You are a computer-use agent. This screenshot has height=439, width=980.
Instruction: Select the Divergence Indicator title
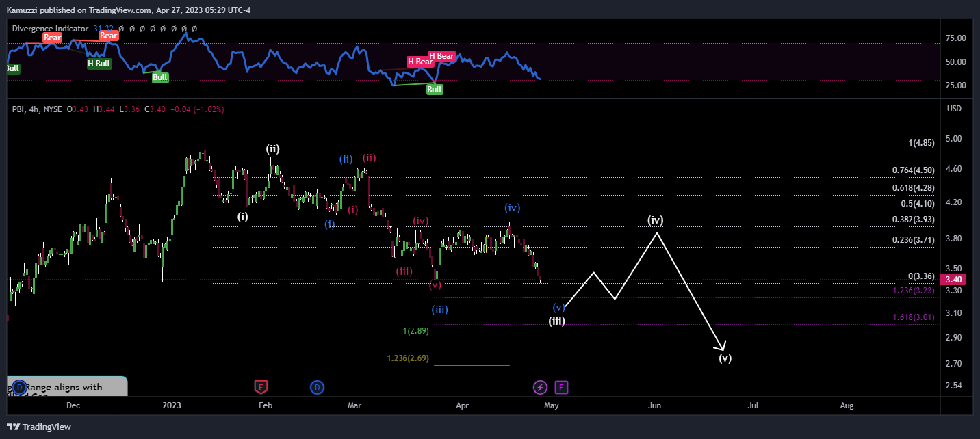[x=50, y=29]
